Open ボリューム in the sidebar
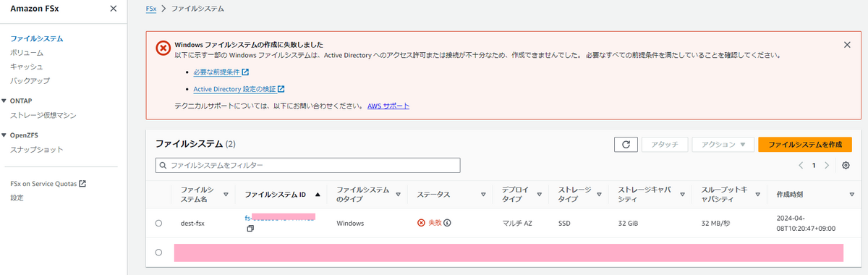This screenshot has height=275, width=868. point(27,53)
